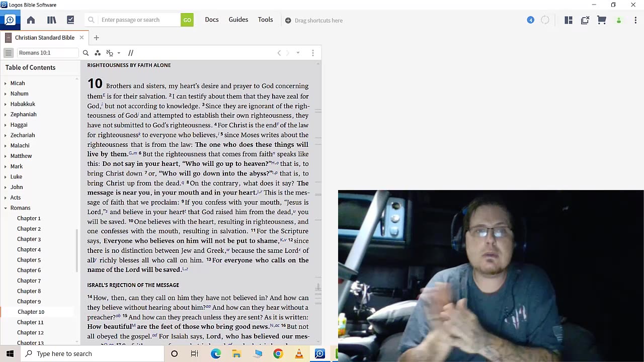The height and width of the screenshot is (362, 644).
Task: Select the Christian Standard Bible tab
Action: click(44, 38)
